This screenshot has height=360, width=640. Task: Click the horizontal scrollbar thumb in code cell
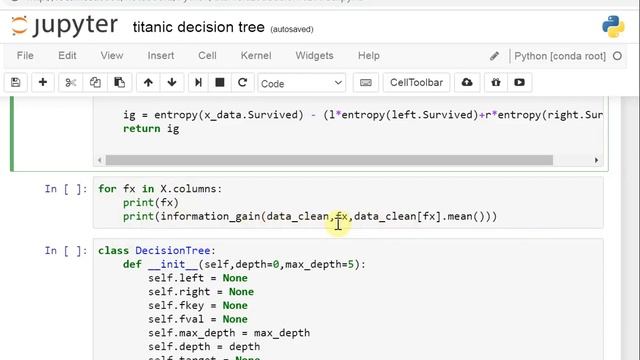(329, 160)
